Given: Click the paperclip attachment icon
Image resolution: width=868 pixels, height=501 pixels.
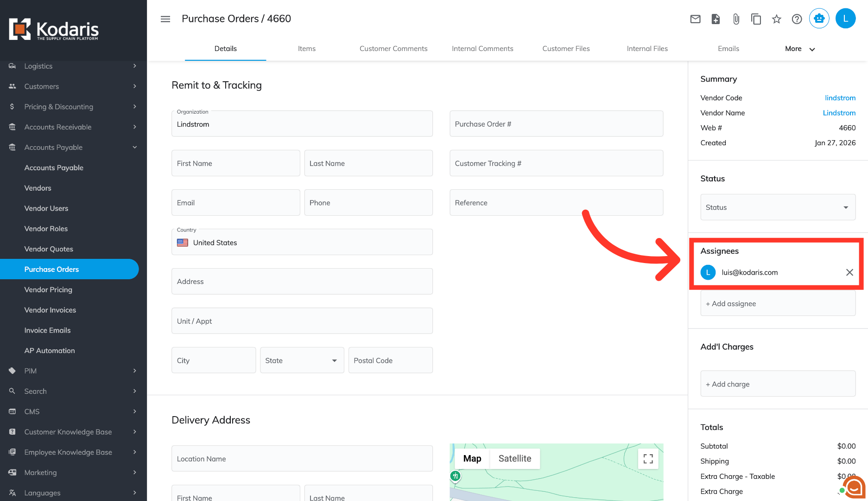Looking at the screenshot, I should tap(736, 19).
